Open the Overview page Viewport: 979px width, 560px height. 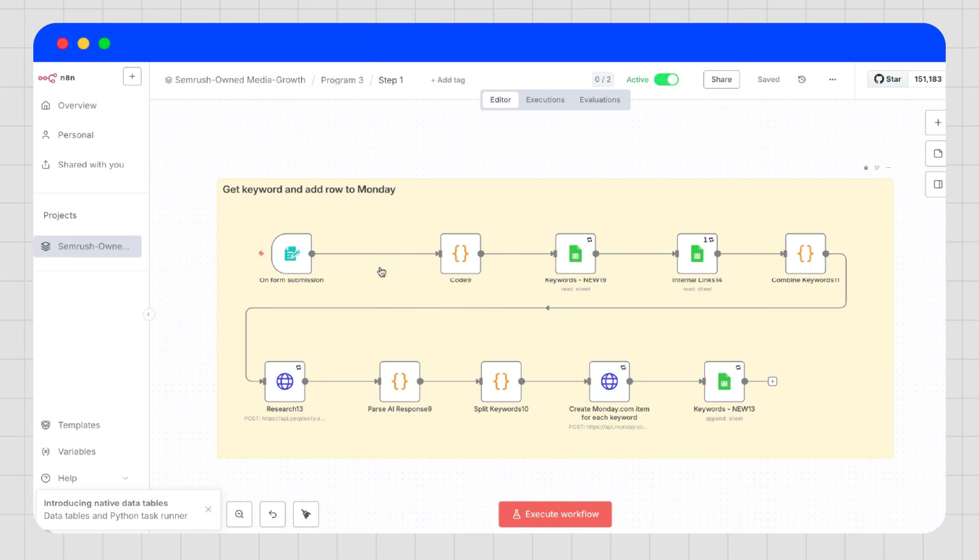(77, 106)
